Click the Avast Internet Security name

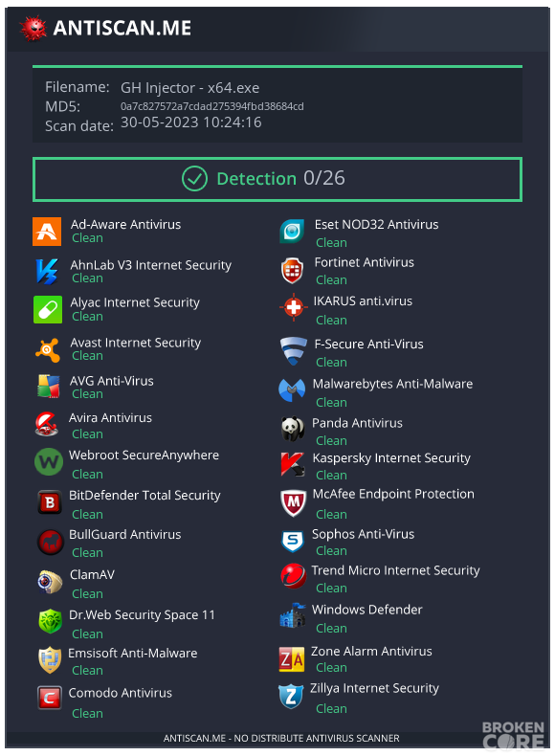click(136, 343)
